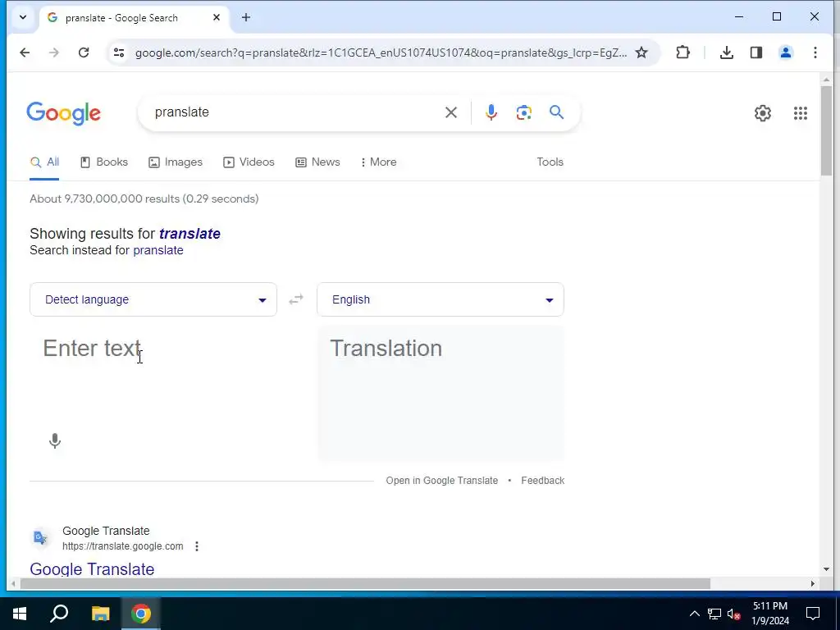The height and width of the screenshot is (630, 840).
Task: Go back to the previous page
Action: click(25, 52)
